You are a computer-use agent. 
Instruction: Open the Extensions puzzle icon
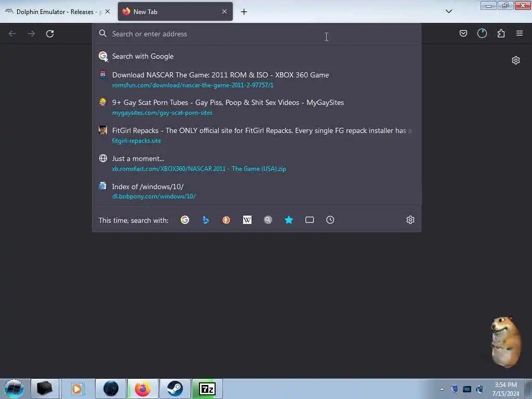501,33
